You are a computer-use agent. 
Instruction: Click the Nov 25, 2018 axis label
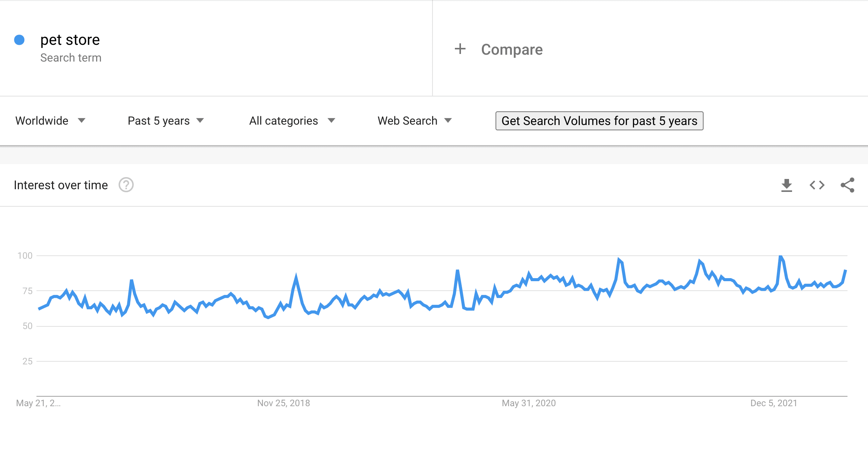tap(284, 403)
